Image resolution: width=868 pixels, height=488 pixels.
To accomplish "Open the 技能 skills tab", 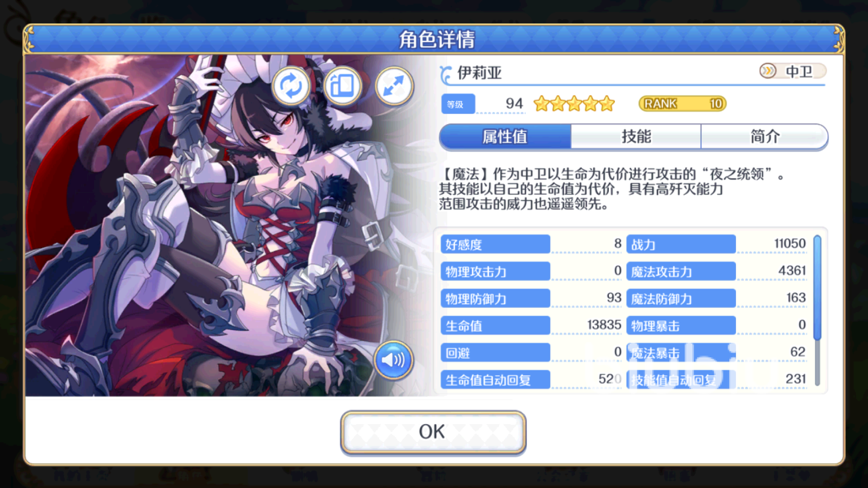I will pyautogui.click(x=636, y=137).
